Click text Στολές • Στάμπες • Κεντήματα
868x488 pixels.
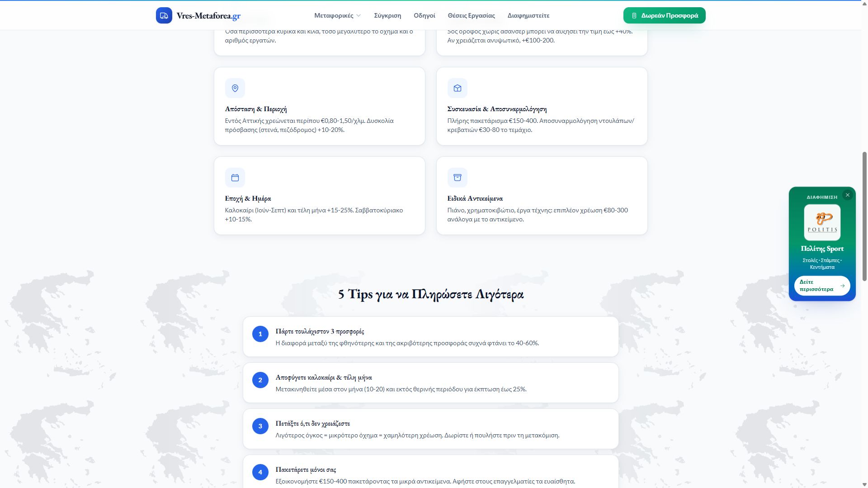point(822,263)
